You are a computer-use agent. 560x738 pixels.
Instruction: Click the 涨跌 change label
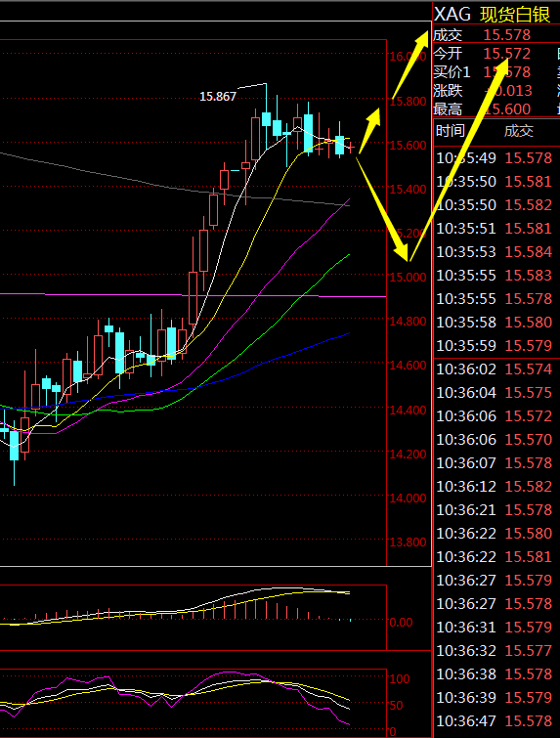448,90
